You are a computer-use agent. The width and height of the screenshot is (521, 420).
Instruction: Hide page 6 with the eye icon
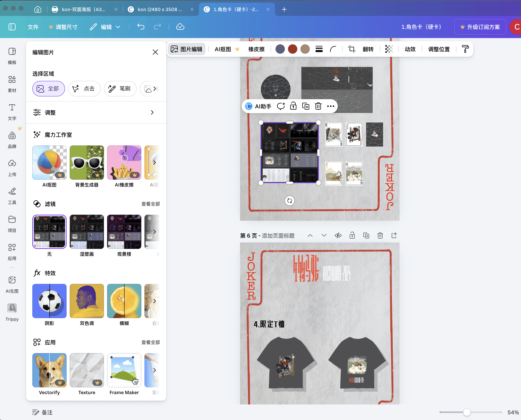click(x=338, y=235)
